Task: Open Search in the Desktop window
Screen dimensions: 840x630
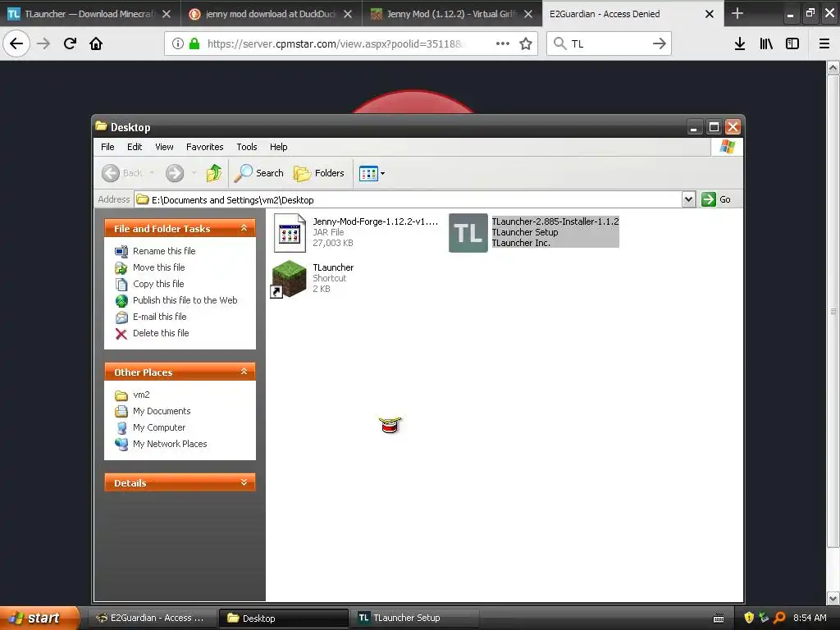Action: (260, 173)
